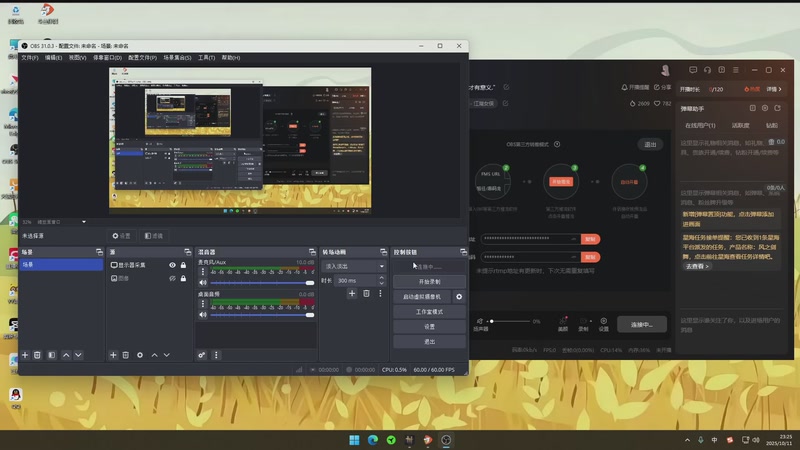This screenshot has width=800, height=450.
Task: Float the Sources dock panel
Action: pos(188,252)
